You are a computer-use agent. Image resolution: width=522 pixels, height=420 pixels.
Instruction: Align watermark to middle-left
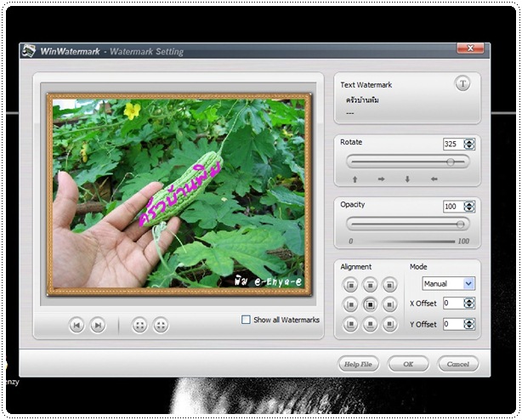[x=350, y=304]
